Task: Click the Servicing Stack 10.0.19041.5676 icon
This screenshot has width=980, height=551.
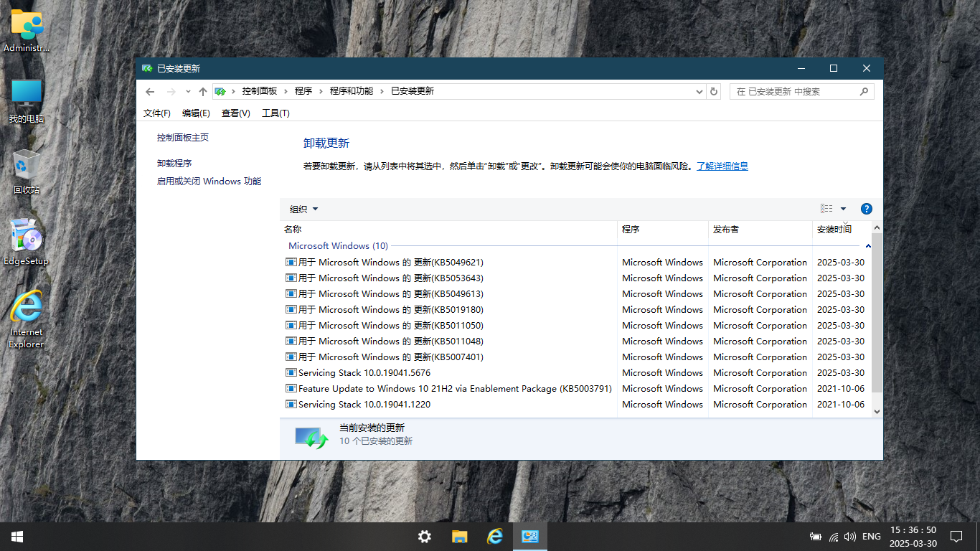Action: [x=291, y=373]
